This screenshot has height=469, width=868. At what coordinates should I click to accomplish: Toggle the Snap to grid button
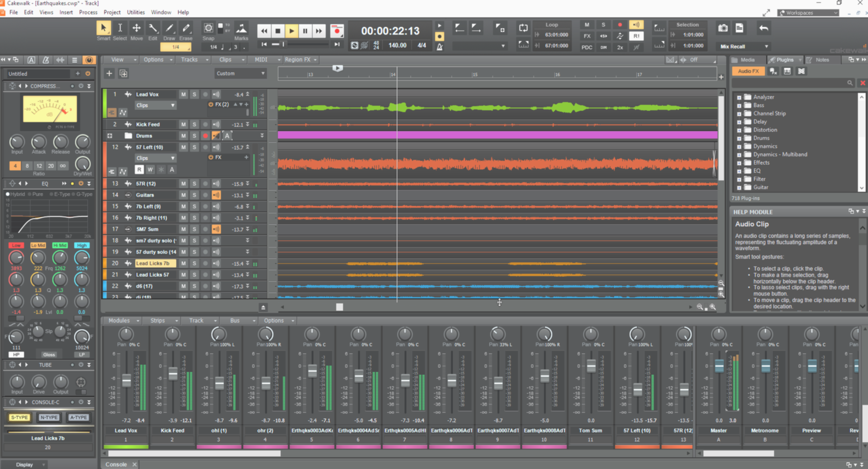point(208,28)
